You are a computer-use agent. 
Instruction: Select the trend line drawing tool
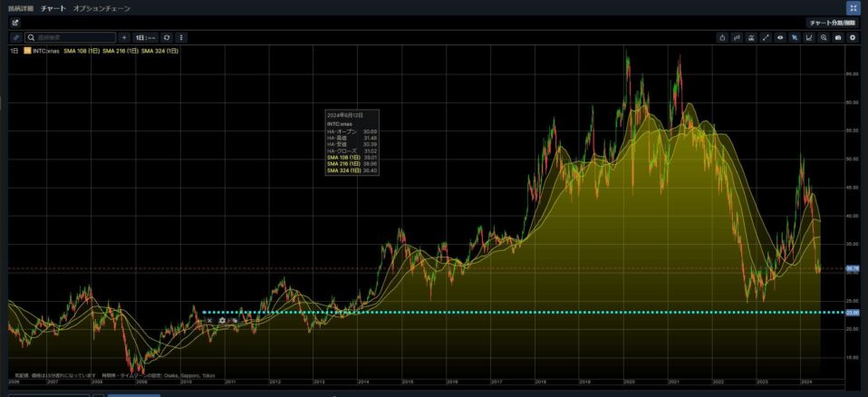point(766,38)
